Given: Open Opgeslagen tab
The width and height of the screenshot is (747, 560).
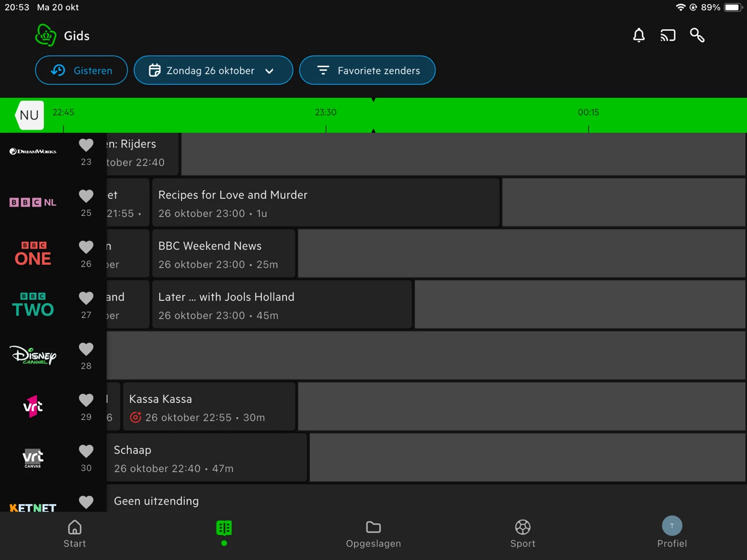Looking at the screenshot, I should 373,534.
